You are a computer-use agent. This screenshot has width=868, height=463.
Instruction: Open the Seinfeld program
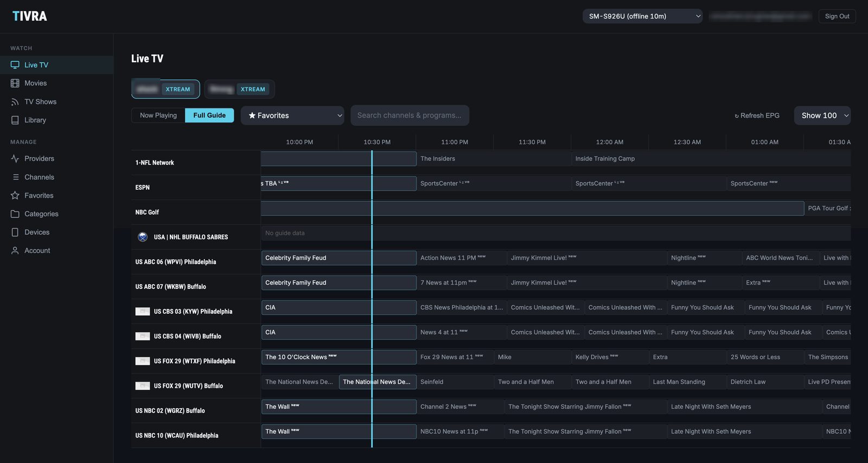click(x=455, y=382)
